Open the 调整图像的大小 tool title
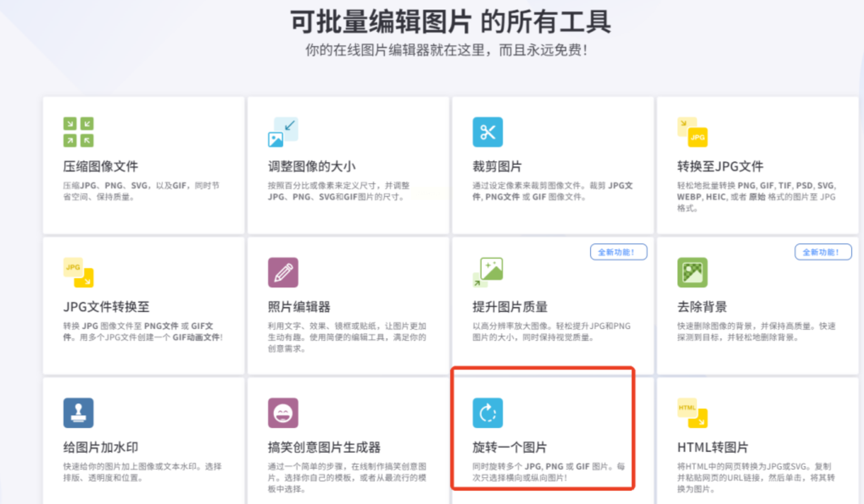This screenshot has width=864, height=504. [x=312, y=166]
